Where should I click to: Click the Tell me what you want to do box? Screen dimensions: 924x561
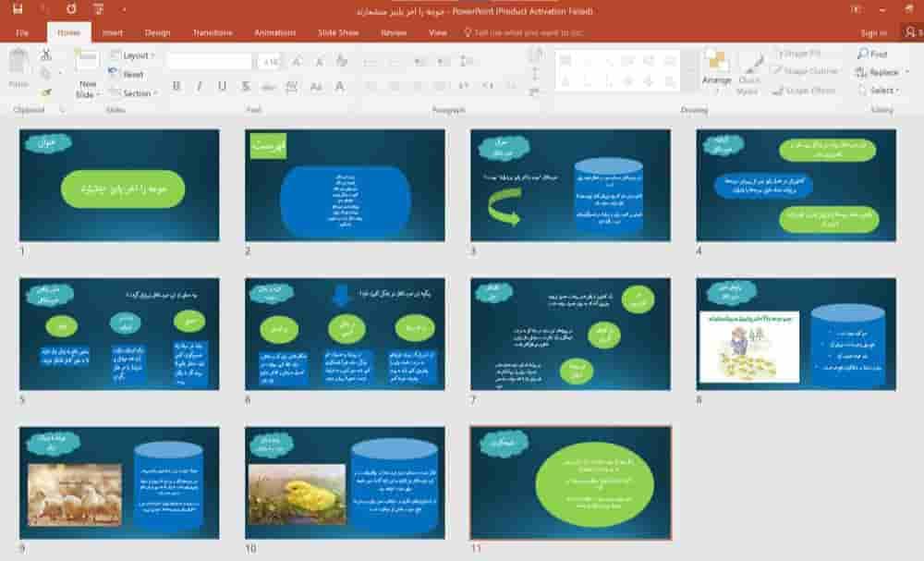[x=524, y=33]
